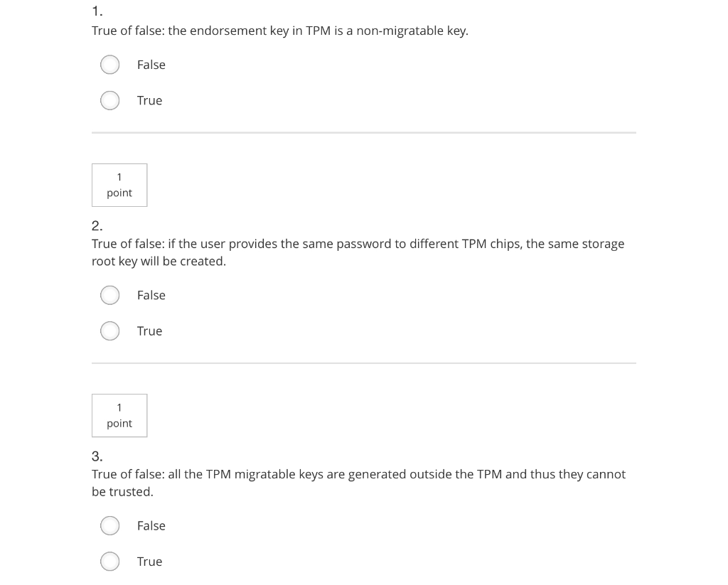Click the 1 point badge above question 2
This screenshot has width=728, height=585.
click(x=119, y=185)
